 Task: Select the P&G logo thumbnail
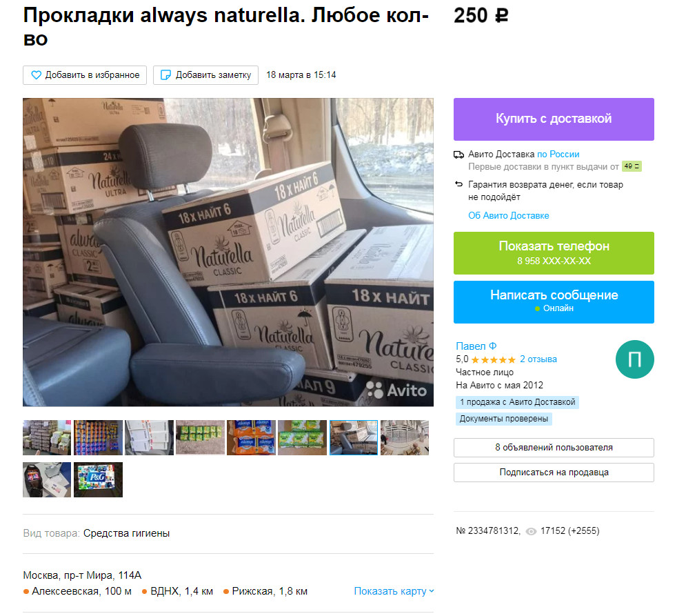[x=98, y=480]
